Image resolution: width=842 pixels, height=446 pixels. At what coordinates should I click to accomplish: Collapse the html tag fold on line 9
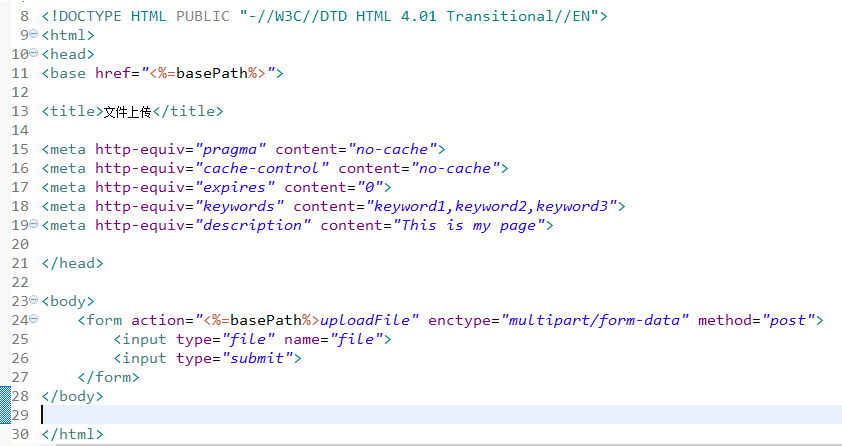(x=34, y=34)
